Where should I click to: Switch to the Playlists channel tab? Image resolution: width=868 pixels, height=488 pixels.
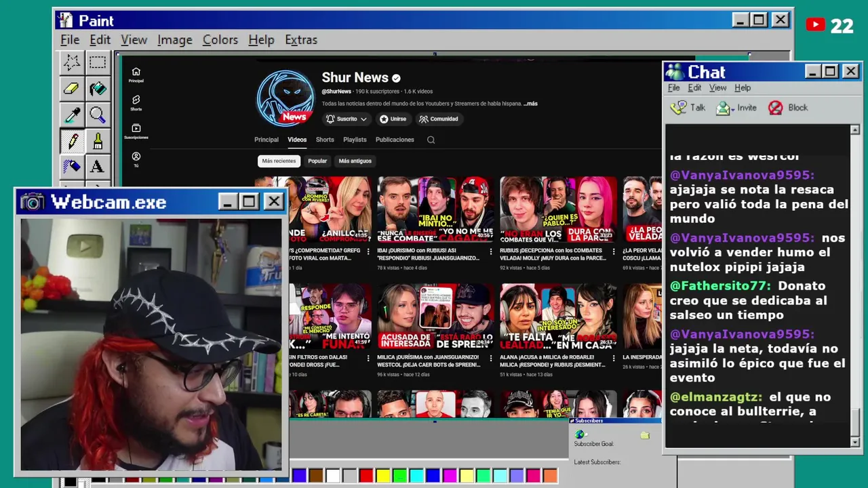355,140
